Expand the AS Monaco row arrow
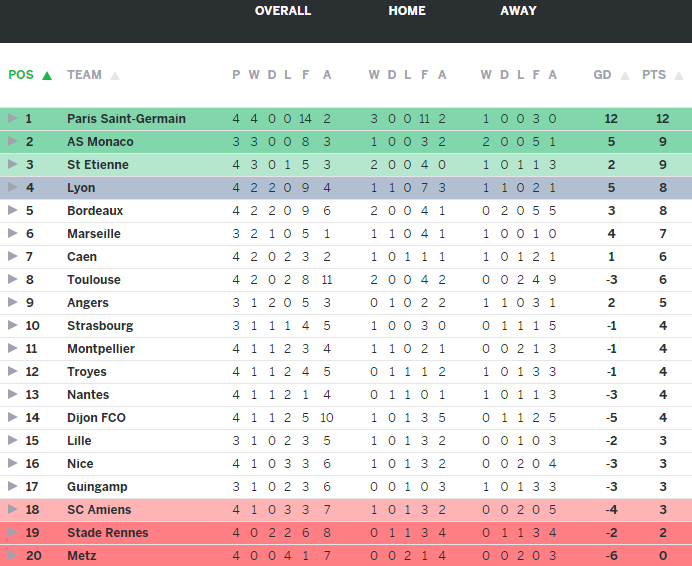Screen dimensions: 692x566 (12, 141)
